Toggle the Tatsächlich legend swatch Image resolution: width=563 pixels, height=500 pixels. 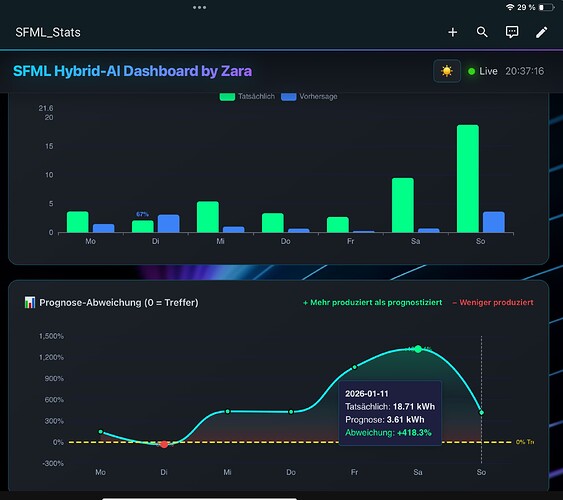(x=227, y=97)
